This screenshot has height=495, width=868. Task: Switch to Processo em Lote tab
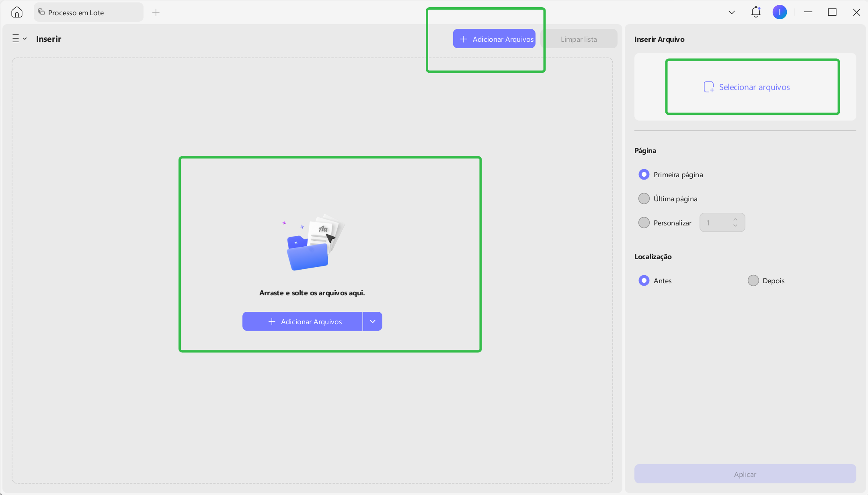point(88,12)
